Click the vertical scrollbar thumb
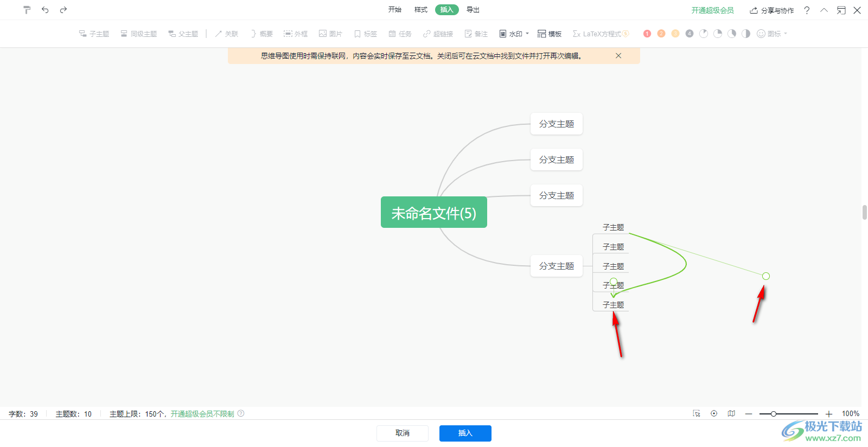 pyautogui.click(x=865, y=212)
